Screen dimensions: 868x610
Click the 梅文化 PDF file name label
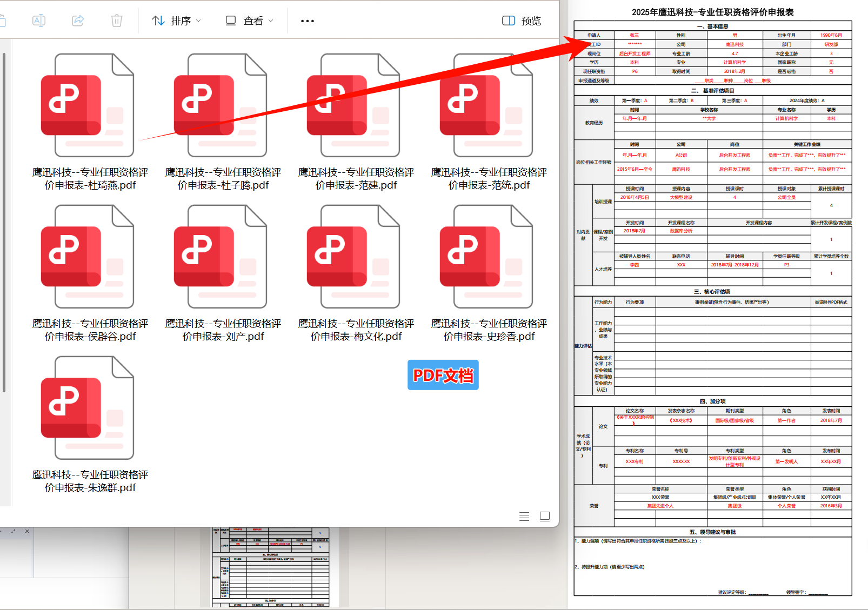(x=356, y=330)
